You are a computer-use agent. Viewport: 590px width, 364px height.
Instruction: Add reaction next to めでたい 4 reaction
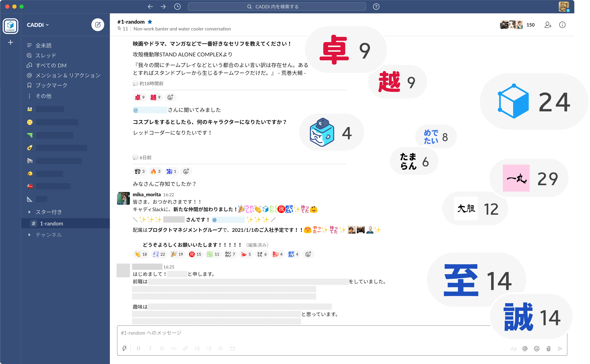click(308, 254)
